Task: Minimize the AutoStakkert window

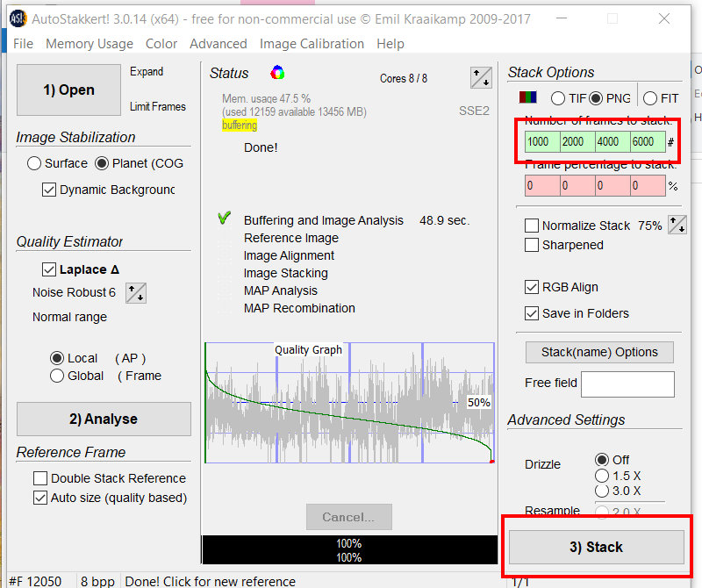Action: (x=562, y=18)
